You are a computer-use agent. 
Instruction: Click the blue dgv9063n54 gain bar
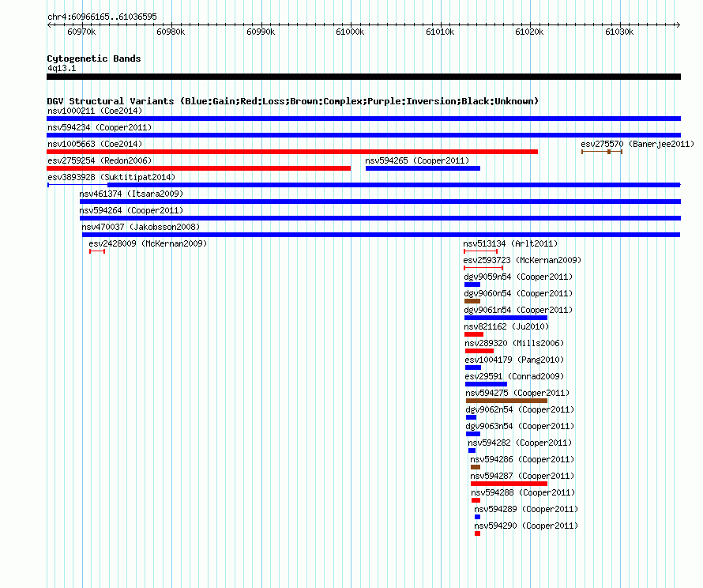click(x=473, y=434)
